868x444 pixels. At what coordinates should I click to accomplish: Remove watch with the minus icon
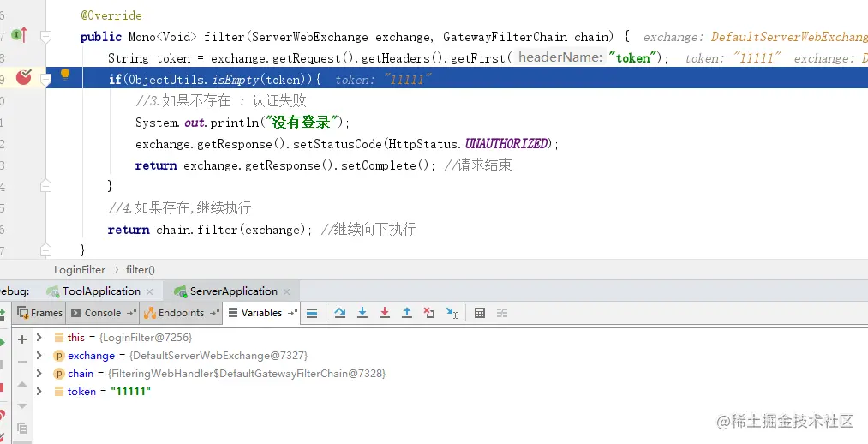click(22, 362)
